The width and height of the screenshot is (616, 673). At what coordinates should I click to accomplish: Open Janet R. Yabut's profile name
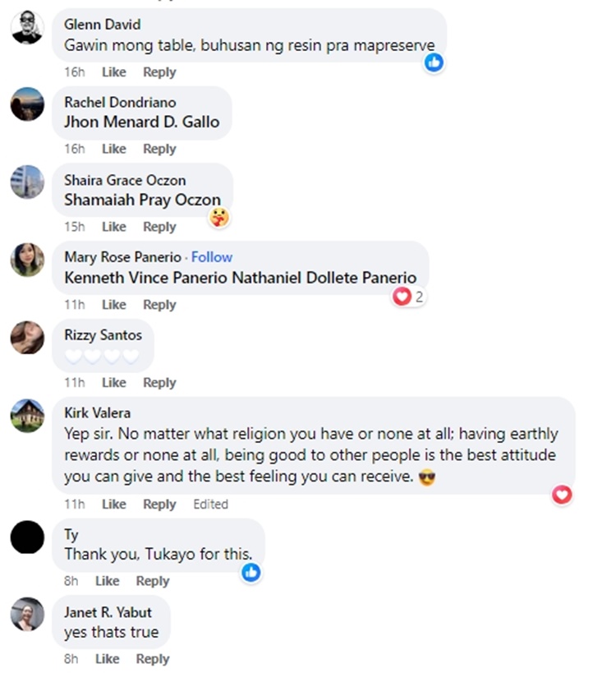(107, 612)
